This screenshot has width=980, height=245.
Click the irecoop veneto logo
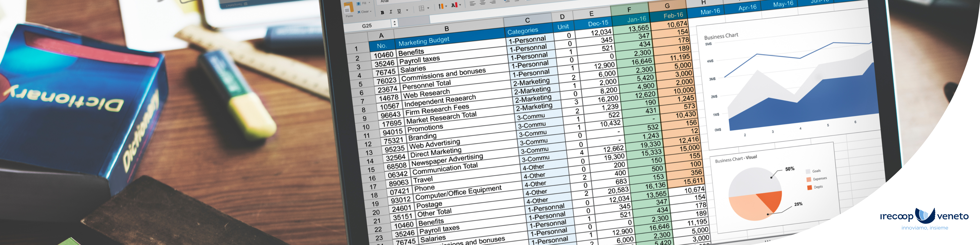click(x=924, y=219)
